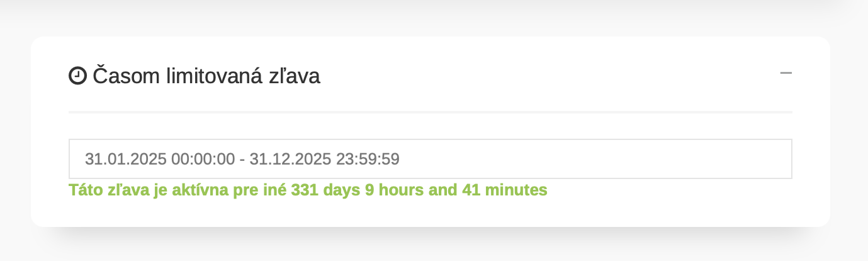
Task: Click the clock icon beside Časom limitovaná zľava
Action: 77,76
